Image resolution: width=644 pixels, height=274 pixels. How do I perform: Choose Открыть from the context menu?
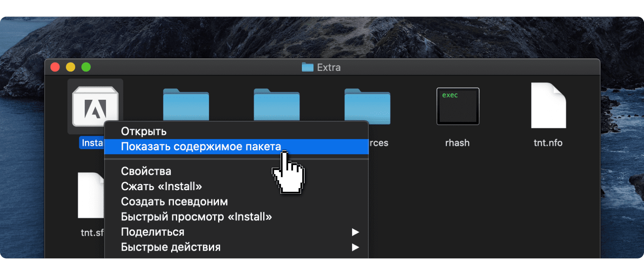(144, 131)
